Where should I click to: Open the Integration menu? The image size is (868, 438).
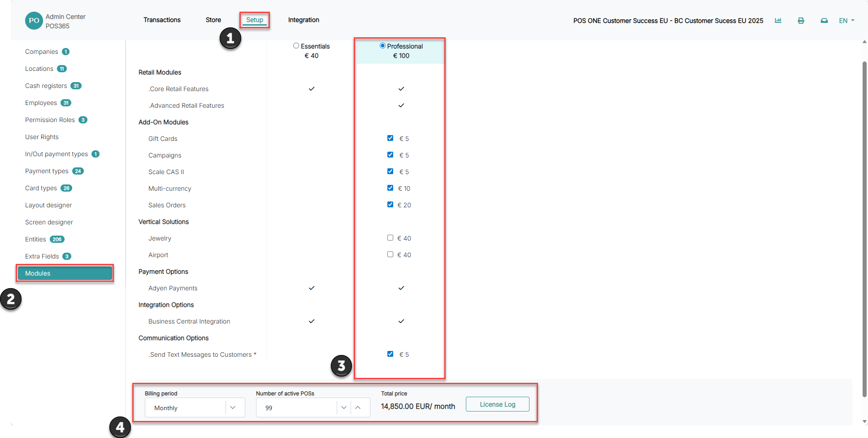(304, 20)
